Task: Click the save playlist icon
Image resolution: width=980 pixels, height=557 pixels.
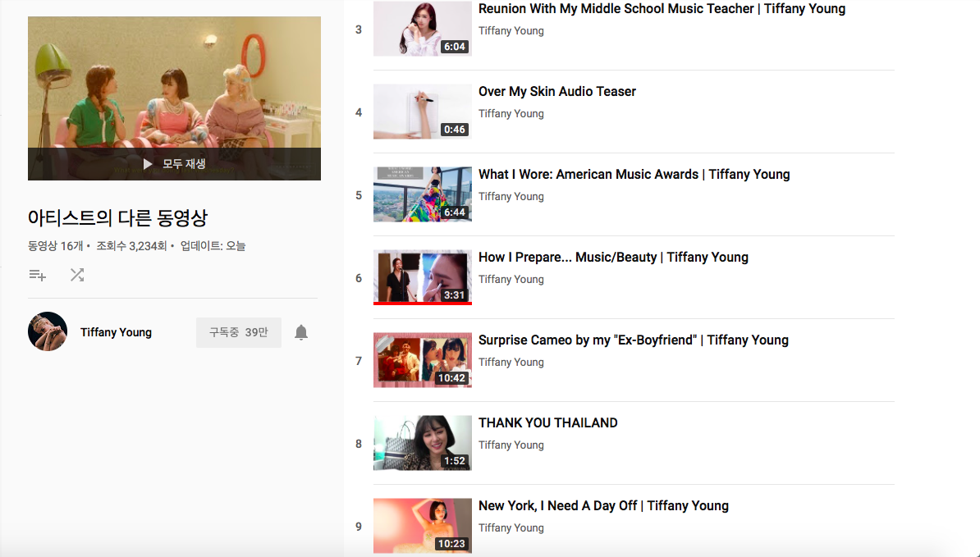Action: coord(38,275)
